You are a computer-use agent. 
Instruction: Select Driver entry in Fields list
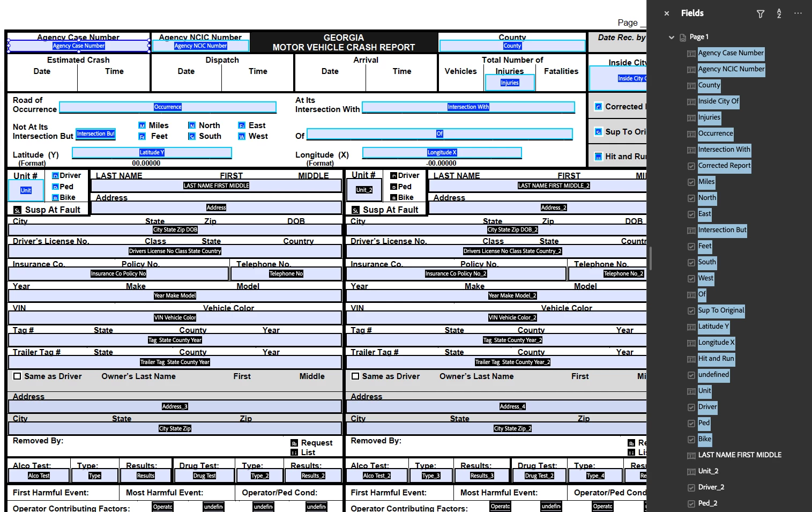click(x=707, y=407)
